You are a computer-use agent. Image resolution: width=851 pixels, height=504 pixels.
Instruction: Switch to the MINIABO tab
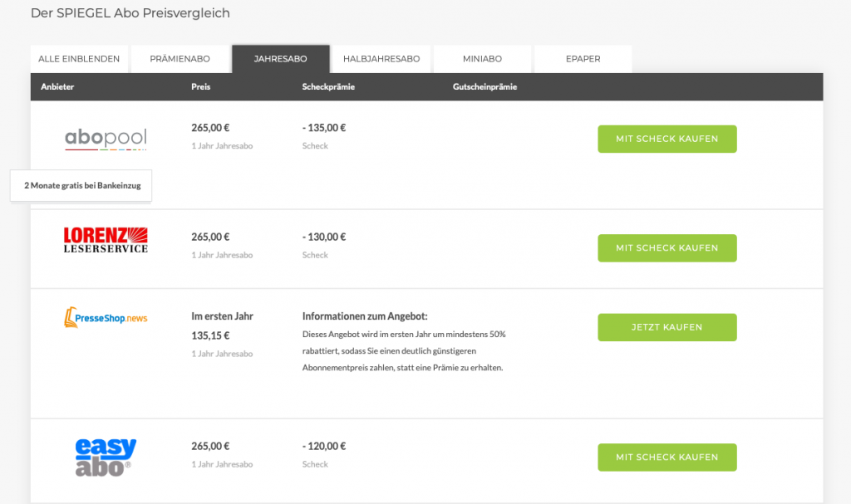pos(483,59)
